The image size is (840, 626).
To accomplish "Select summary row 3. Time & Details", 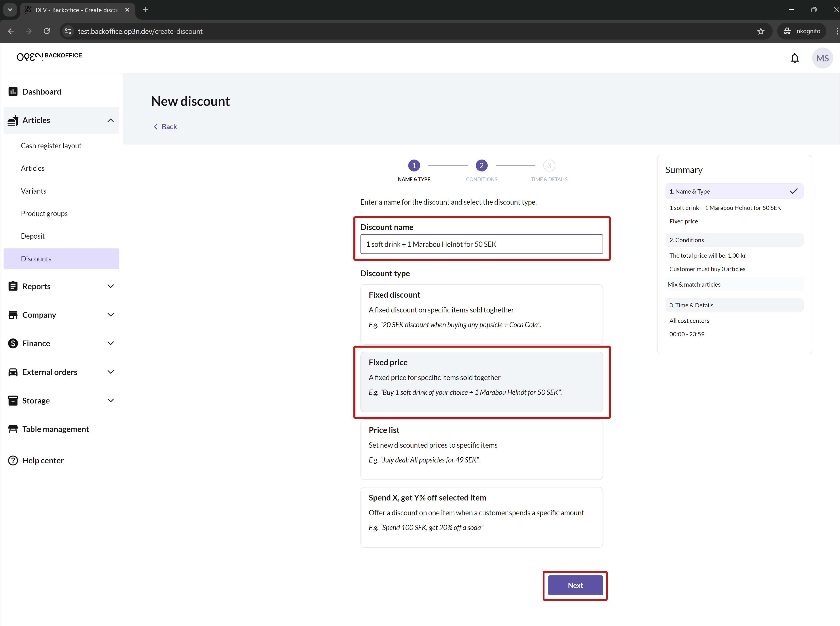I will pos(734,305).
